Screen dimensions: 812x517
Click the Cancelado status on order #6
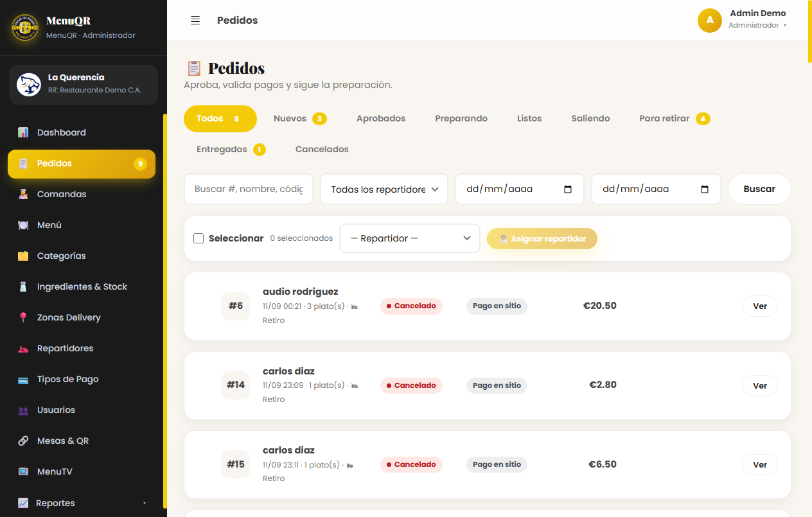pos(411,306)
